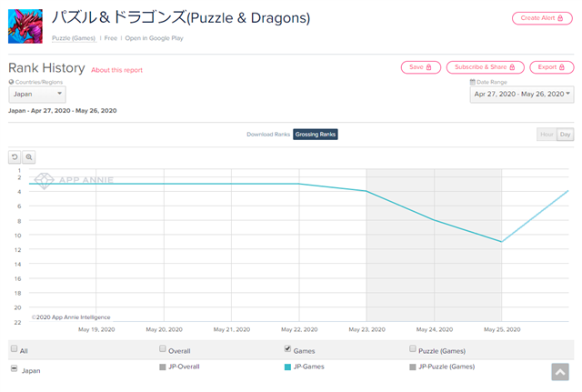This screenshot has height=392, width=582.
Task: Open the Japan country dropdown
Action: [x=37, y=94]
